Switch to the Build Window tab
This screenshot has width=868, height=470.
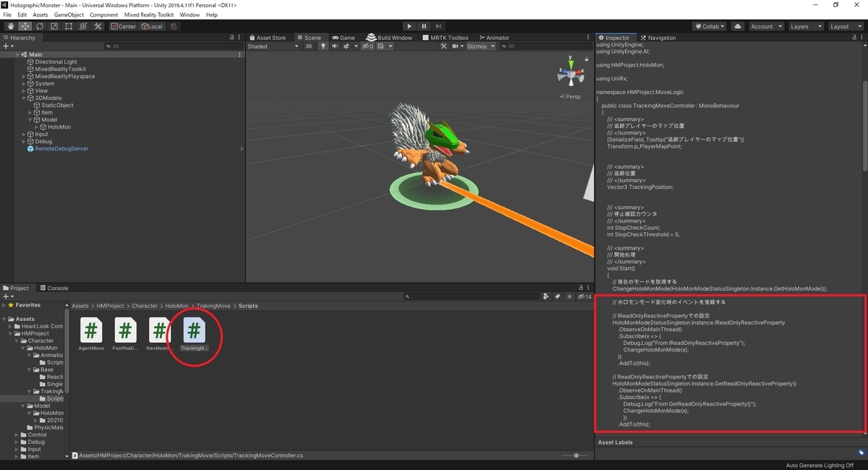[389, 38]
